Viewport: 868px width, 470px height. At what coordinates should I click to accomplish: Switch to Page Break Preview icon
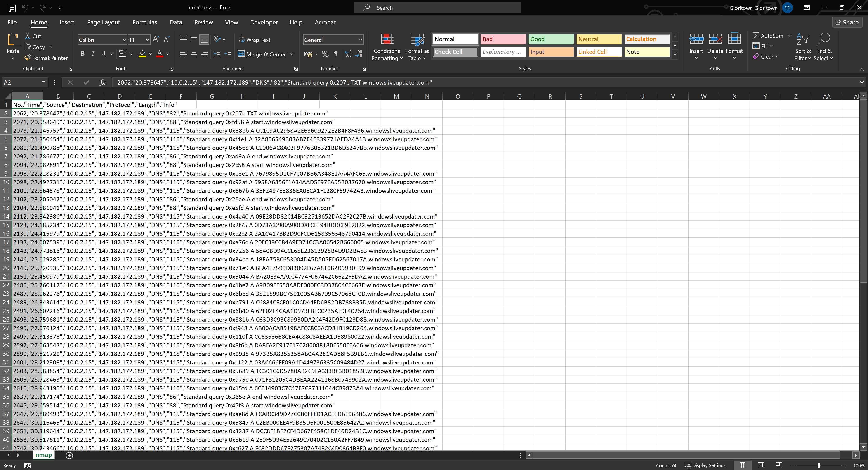pyautogui.click(x=778, y=465)
